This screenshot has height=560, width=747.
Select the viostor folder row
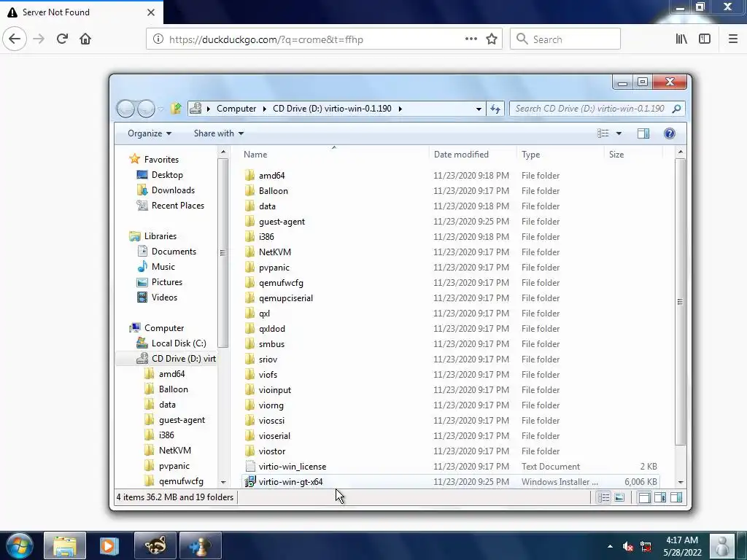pyautogui.click(x=450, y=451)
